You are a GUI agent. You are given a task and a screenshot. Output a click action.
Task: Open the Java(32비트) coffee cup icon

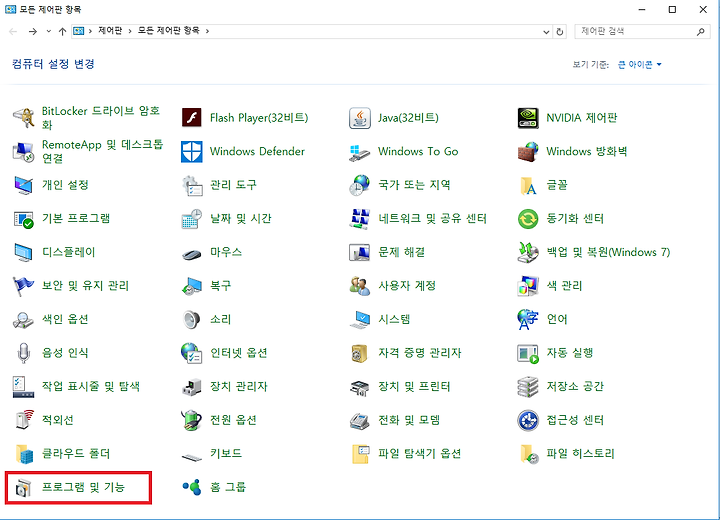pyautogui.click(x=360, y=118)
